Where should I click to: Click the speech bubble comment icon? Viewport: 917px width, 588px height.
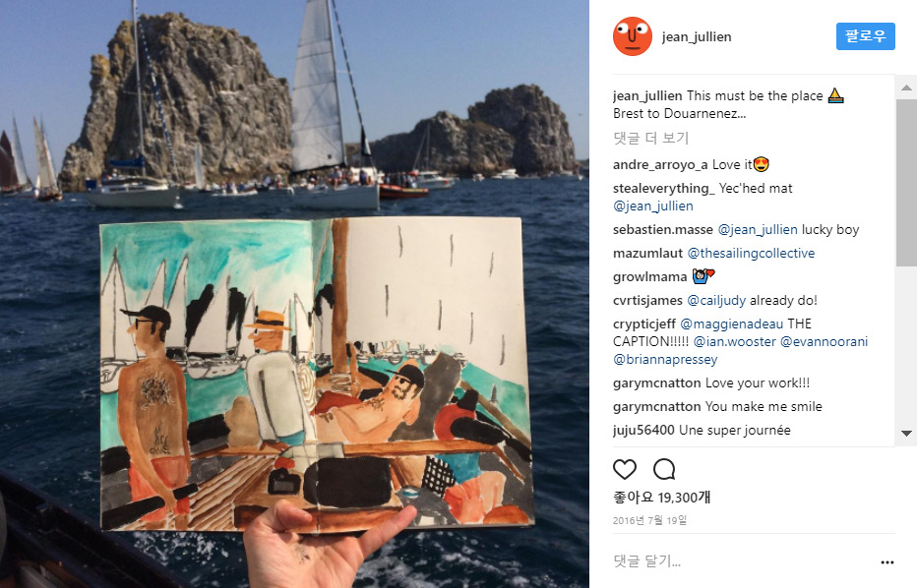[x=664, y=469]
